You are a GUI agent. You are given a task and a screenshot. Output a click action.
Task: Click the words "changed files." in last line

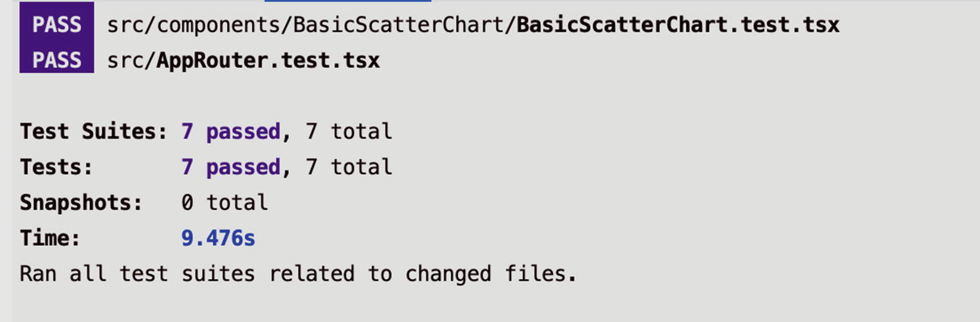point(491,274)
